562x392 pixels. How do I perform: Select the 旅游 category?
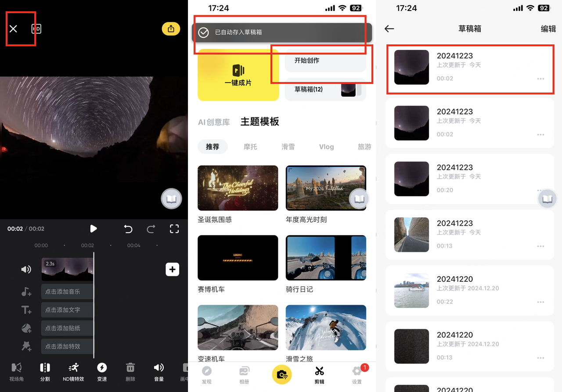point(364,147)
